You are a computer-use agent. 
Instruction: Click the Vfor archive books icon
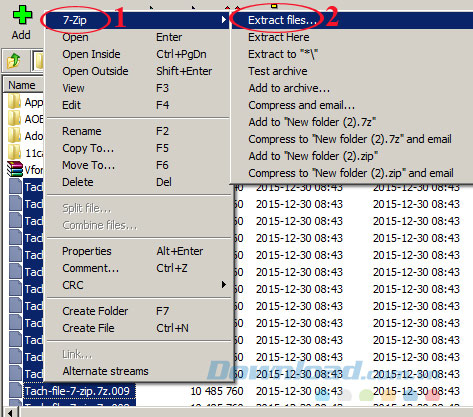[x=15, y=169]
